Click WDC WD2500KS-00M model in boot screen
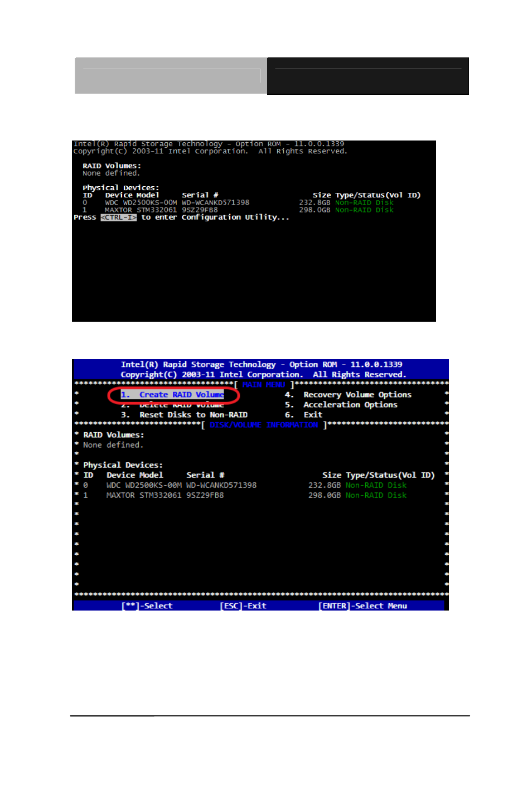This screenshot has width=532, height=799. pyautogui.click(x=141, y=203)
